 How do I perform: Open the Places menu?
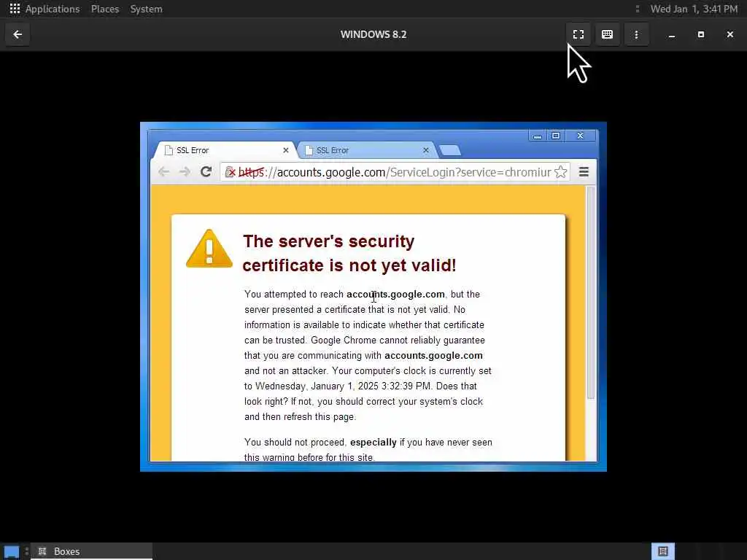tap(105, 9)
